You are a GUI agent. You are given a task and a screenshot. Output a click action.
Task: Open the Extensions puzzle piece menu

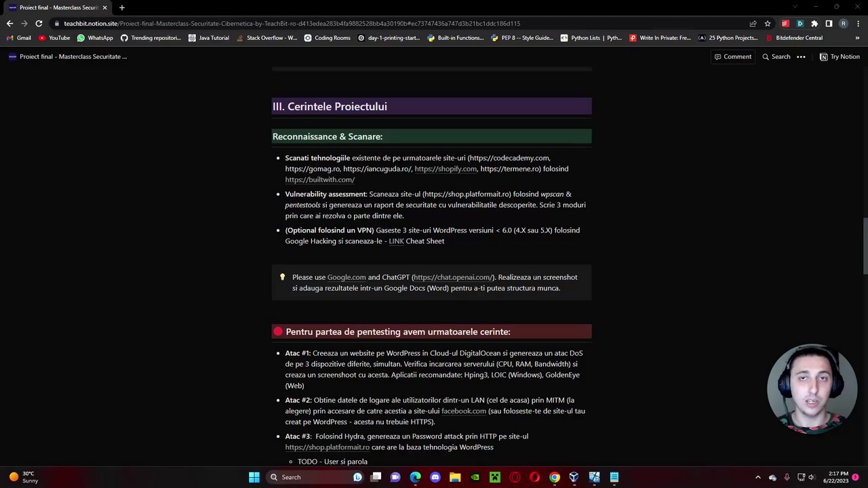(814, 23)
